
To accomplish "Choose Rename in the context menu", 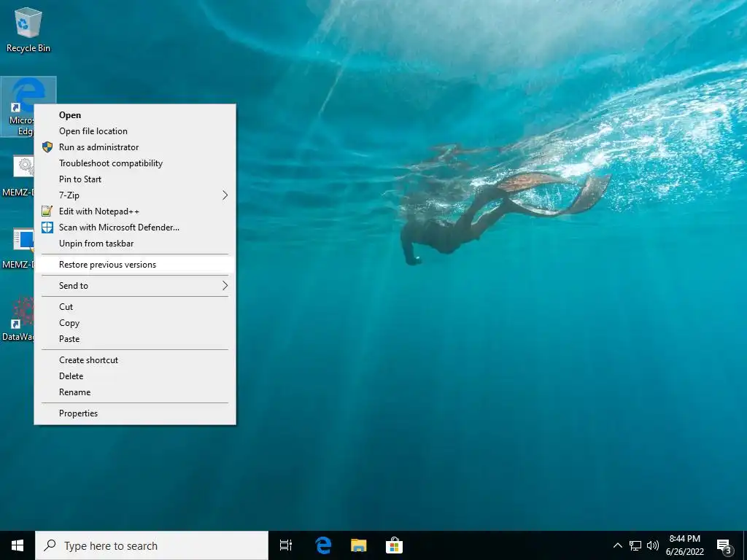I will [135, 392].
